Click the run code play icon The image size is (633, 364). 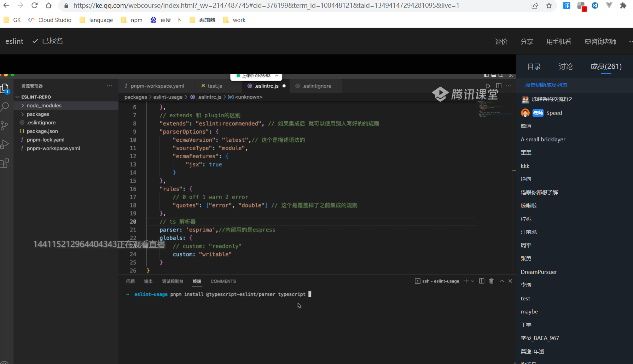pyautogui.click(x=488, y=86)
